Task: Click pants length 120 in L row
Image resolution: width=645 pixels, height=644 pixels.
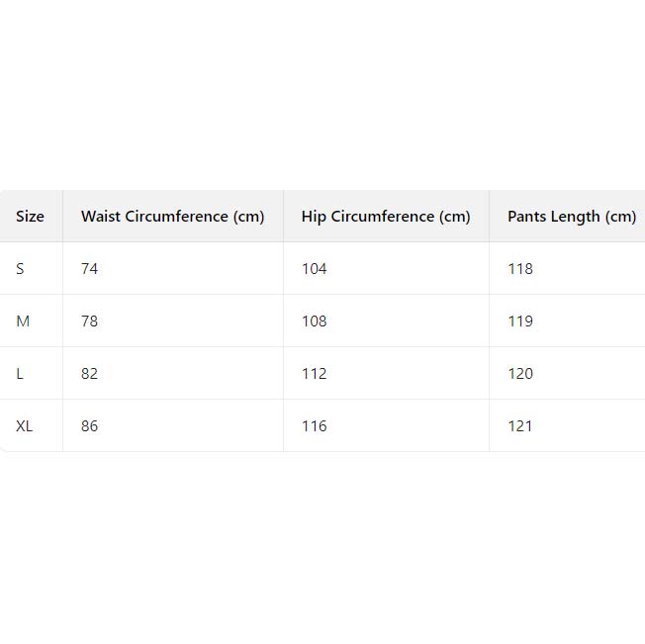Action: tap(520, 374)
